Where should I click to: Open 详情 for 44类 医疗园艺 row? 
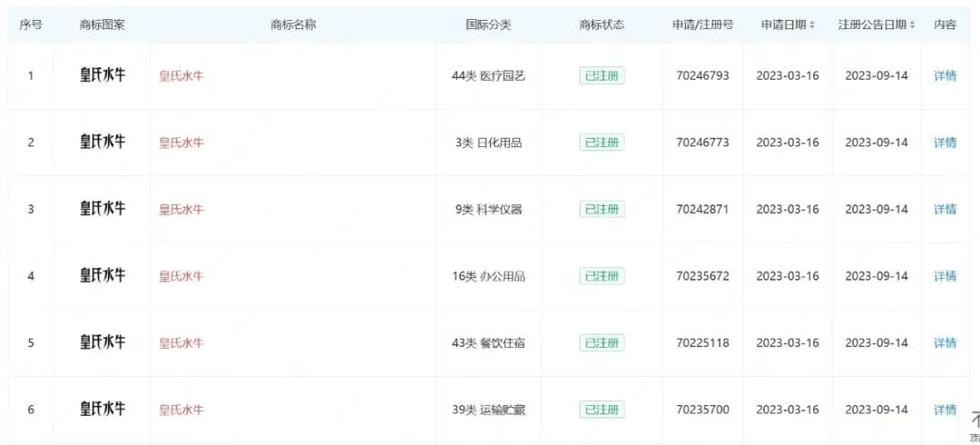[945, 76]
